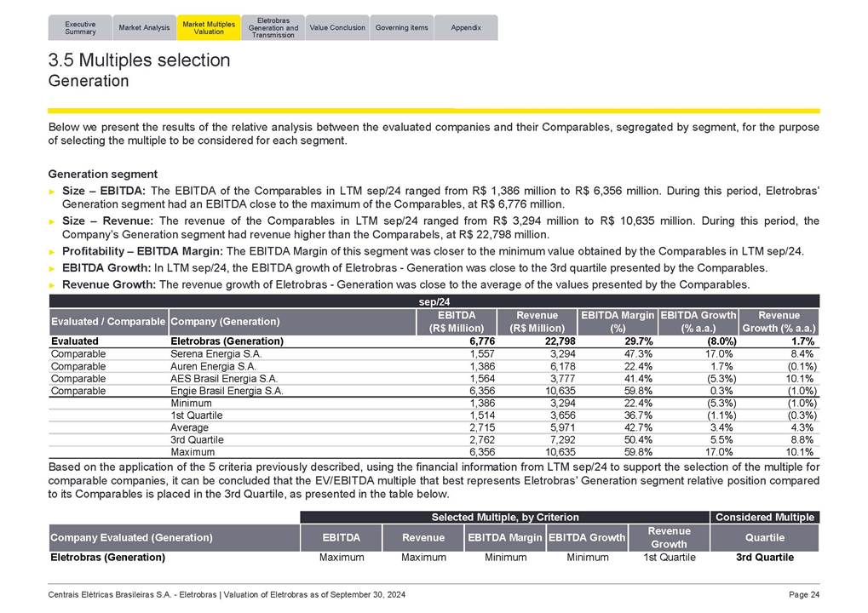This screenshot has width=868, height=613.
Task: Switch to the Market Analysis tab
Action: 144,27
